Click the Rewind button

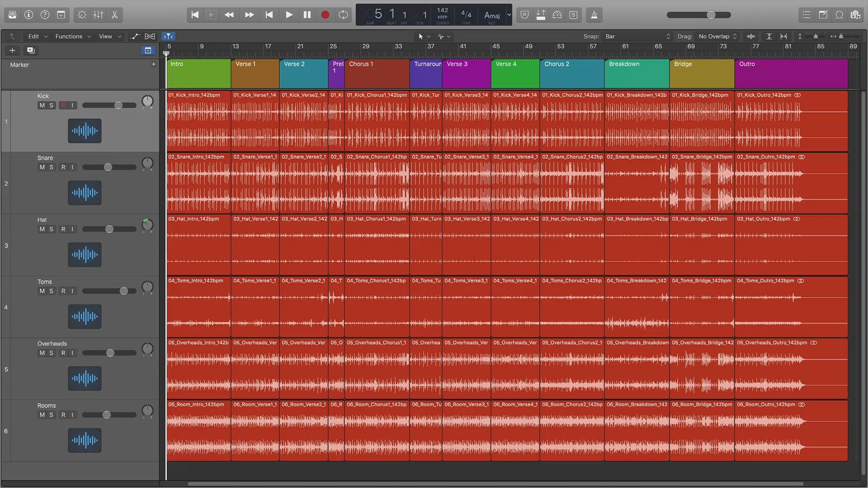click(x=229, y=15)
